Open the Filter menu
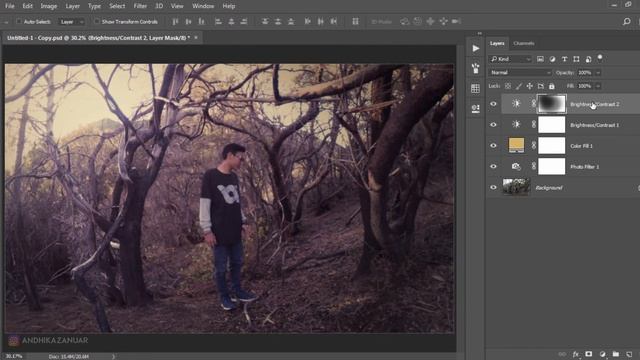This screenshot has height=360, width=640. (x=140, y=6)
